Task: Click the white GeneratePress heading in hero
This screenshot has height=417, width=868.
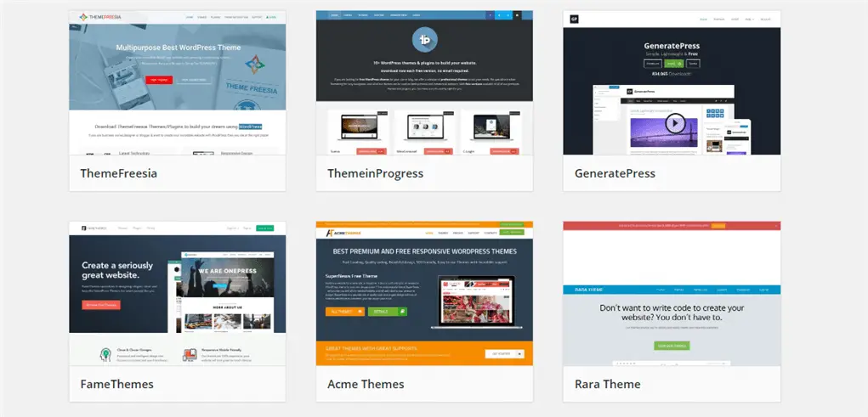Action: (x=672, y=46)
